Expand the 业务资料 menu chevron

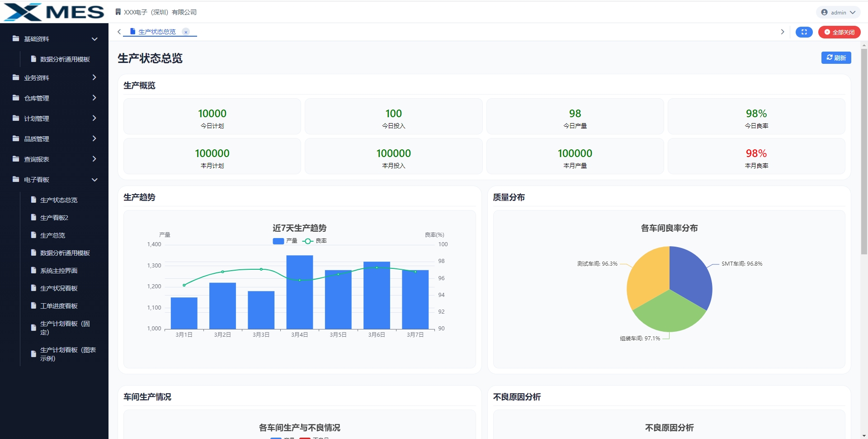[x=94, y=77]
